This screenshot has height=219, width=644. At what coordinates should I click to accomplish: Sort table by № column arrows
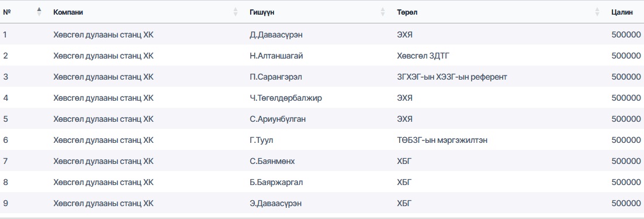click(39, 12)
